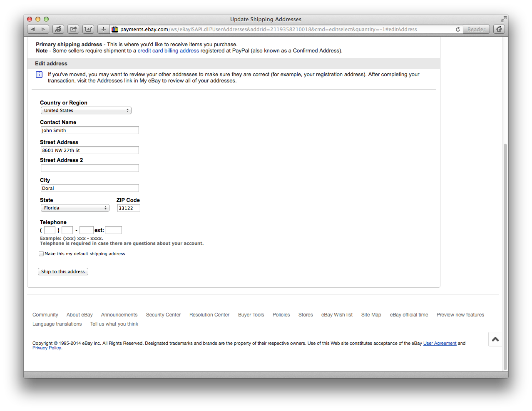
Task: Click the telephone ext field
Action: tap(113, 230)
